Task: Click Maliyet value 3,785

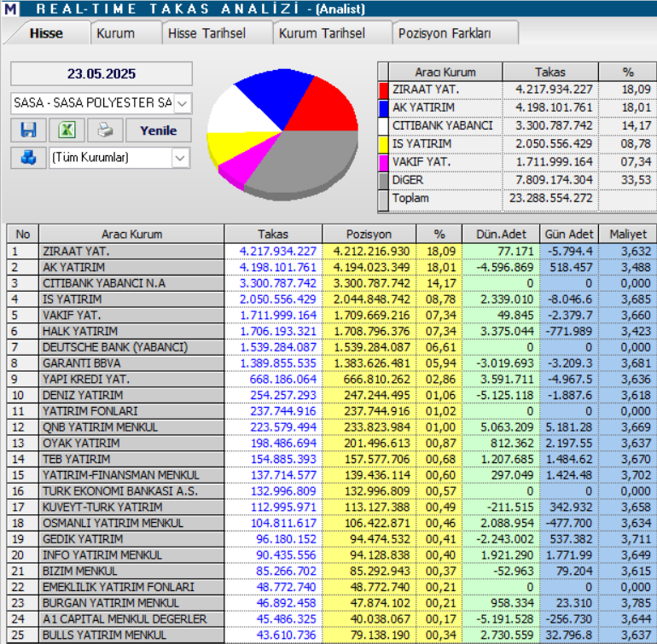Action: [x=636, y=603]
